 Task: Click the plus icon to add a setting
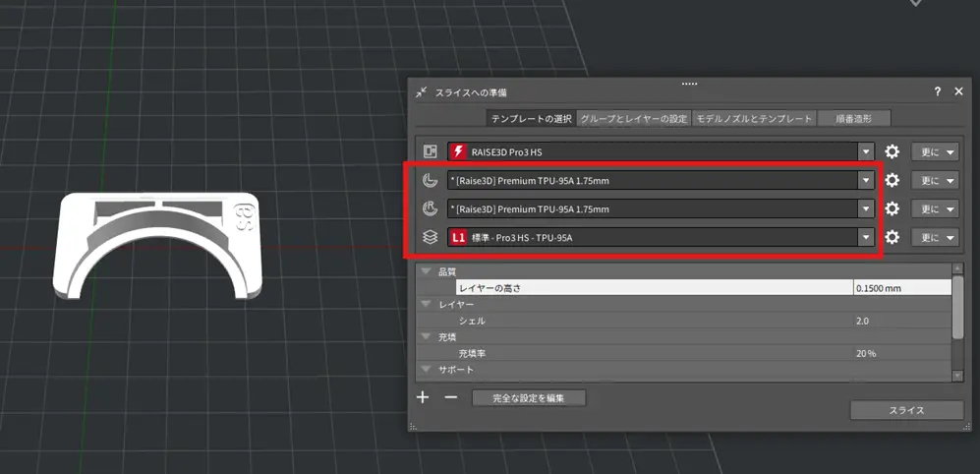coord(423,397)
